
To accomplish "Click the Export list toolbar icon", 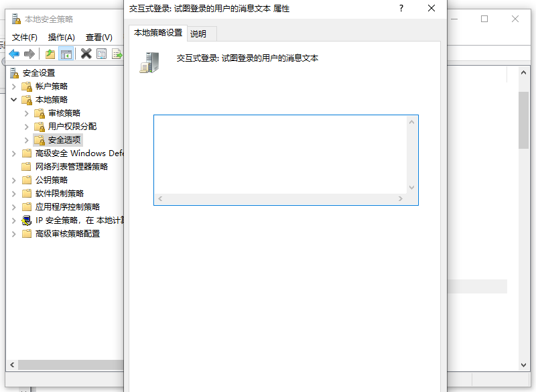I will [x=117, y=54].
